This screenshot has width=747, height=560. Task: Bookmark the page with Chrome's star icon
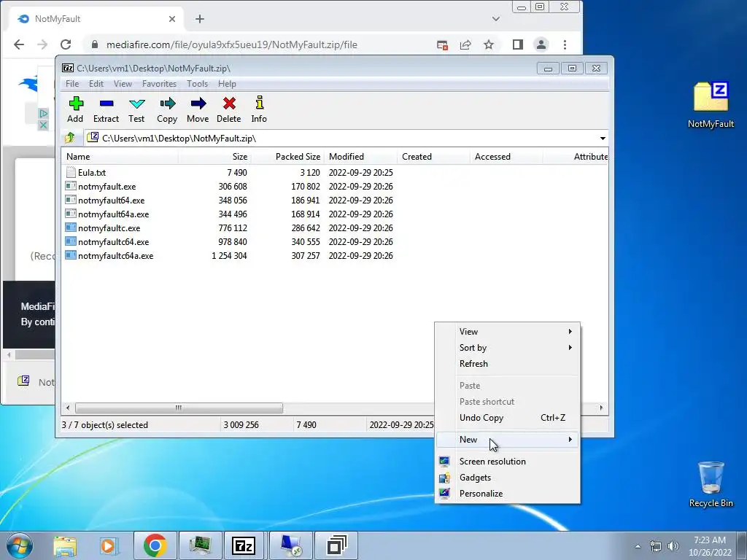click(489, 44)
